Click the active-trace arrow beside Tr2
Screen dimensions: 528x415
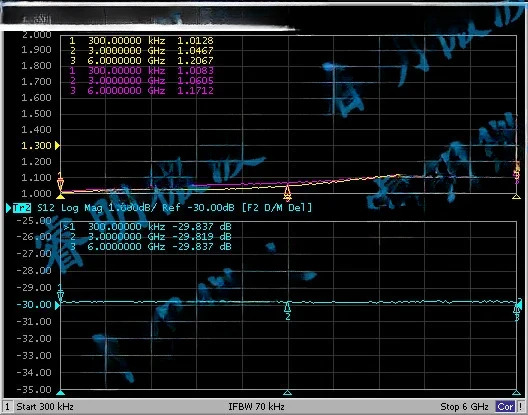[x=8, y=208]
